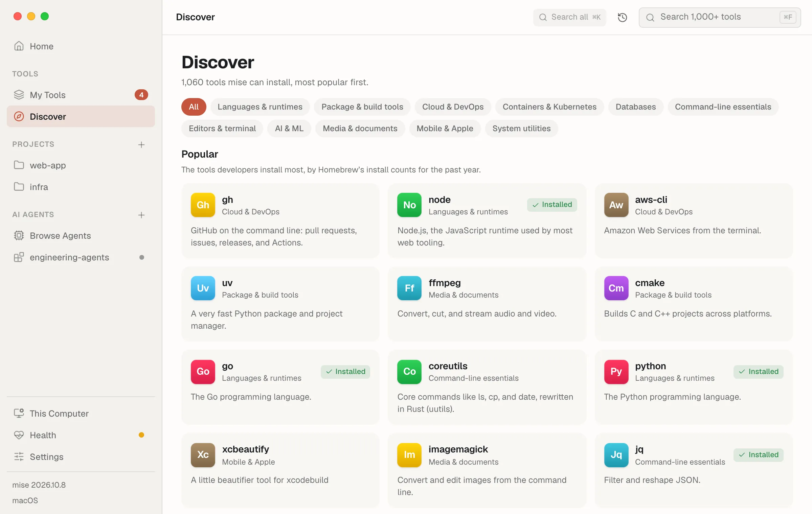The image size is (812, 514).
Task: Click the mise 2026.10.8 version text
Action: click(x=39, y=485)
